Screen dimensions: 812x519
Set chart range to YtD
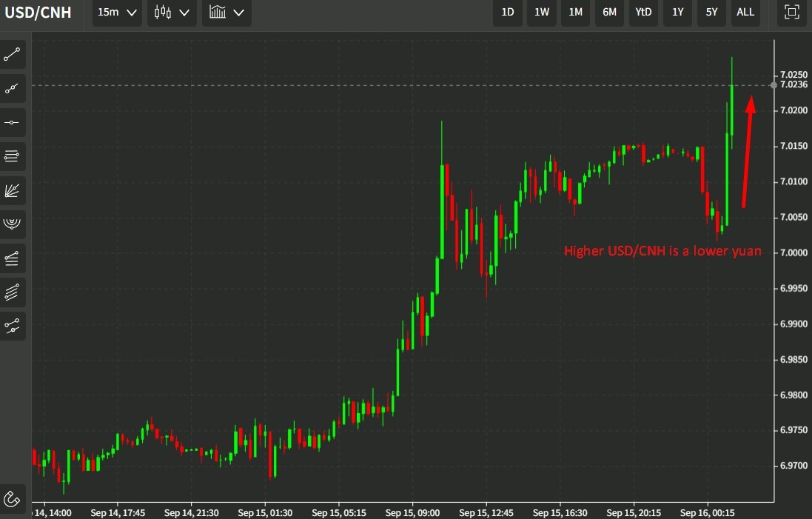coord(643,13)
